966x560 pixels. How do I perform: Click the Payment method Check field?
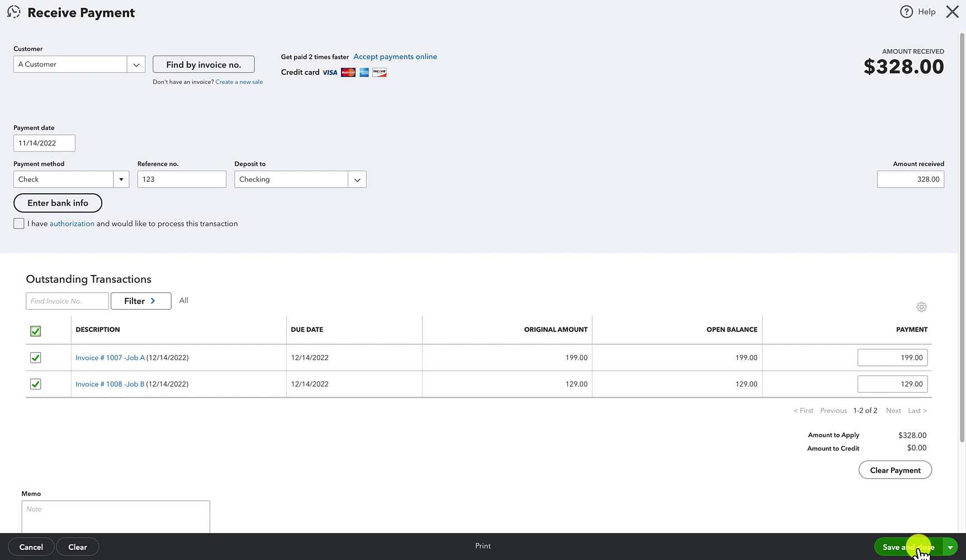(x=63, y=179)
